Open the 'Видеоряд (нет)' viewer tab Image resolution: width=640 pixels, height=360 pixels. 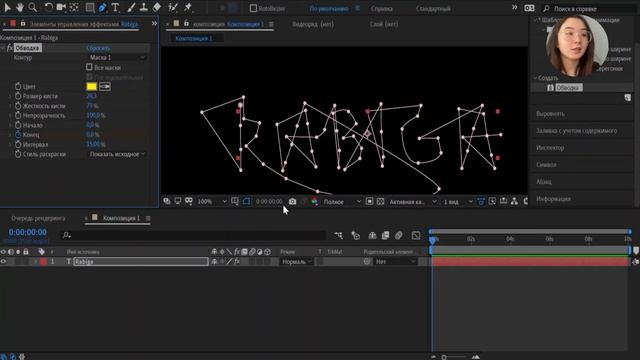click(313, 24)
